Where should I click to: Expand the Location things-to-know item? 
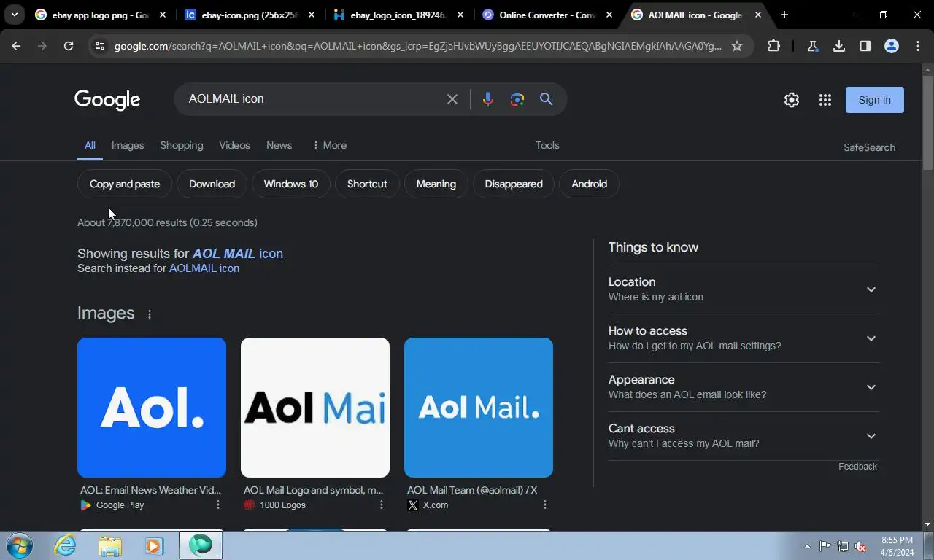pos(743,289)
